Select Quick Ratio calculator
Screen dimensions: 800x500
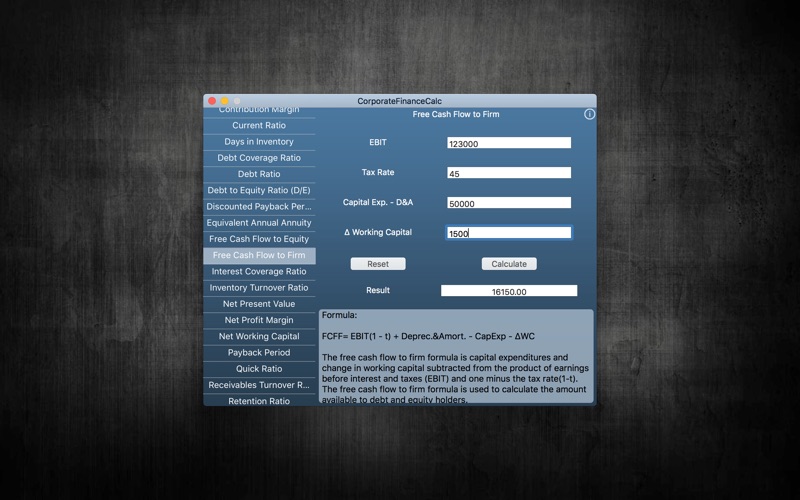(x=259, y=369)
